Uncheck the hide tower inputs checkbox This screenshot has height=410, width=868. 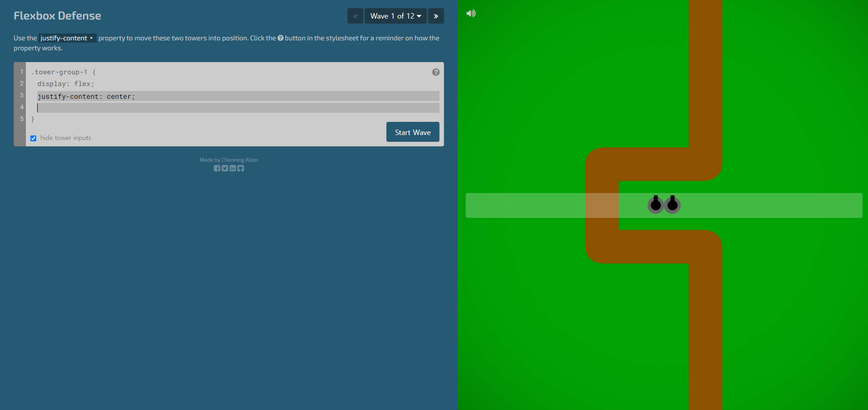click(x=34, y=138)
